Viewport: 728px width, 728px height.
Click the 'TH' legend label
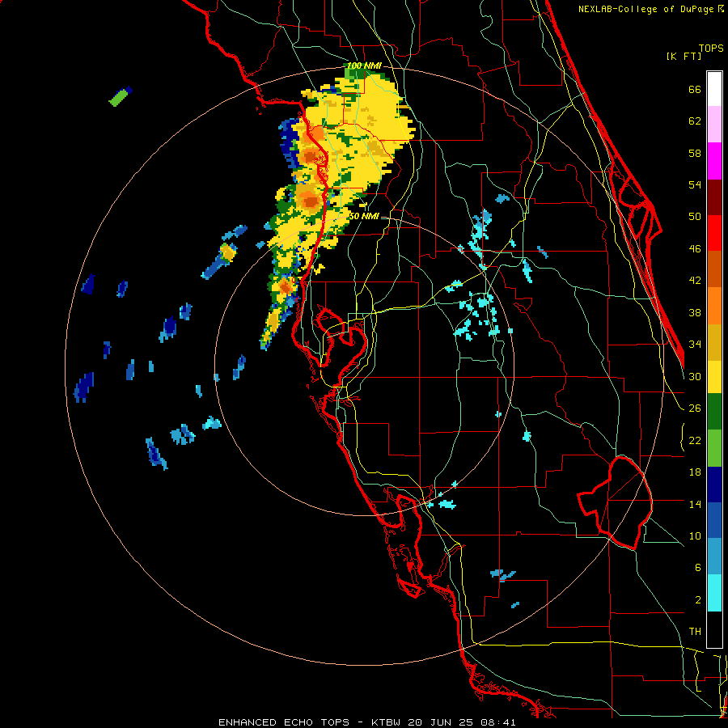[695, 632]
